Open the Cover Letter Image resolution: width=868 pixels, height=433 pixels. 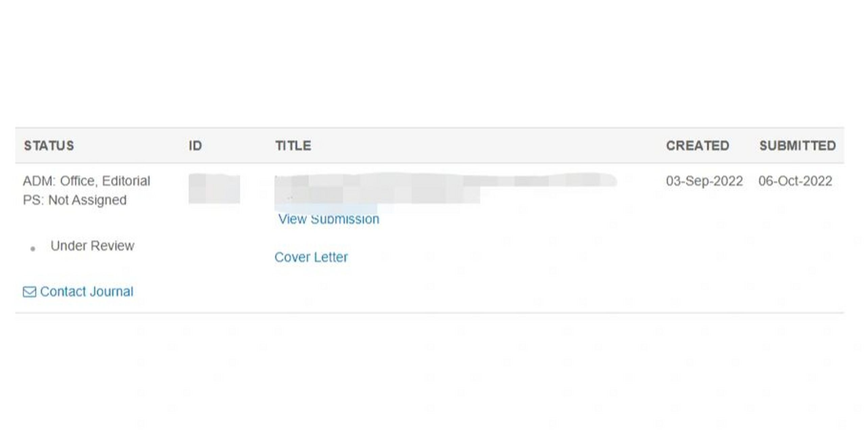[312, 256]
